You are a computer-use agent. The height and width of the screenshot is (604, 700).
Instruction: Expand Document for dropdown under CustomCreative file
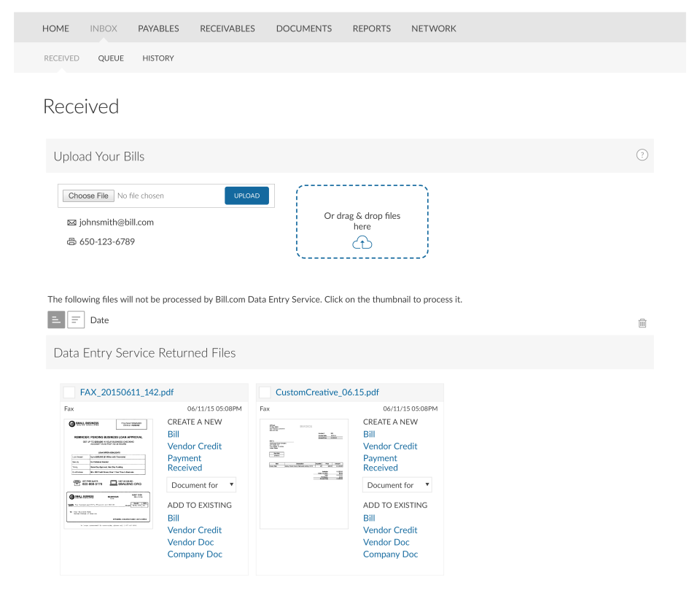pos(397,484)
